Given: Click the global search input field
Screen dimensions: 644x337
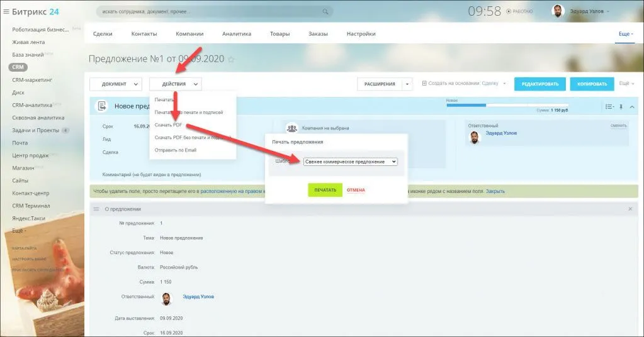Looking at the screenshot, I should pyautogui.click(x=208, y=11).
